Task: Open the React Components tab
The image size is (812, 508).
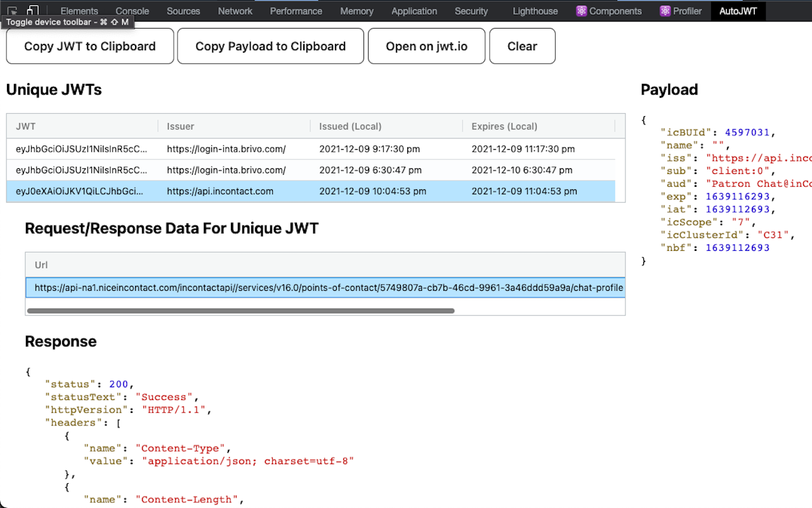Action: point(609,11)
